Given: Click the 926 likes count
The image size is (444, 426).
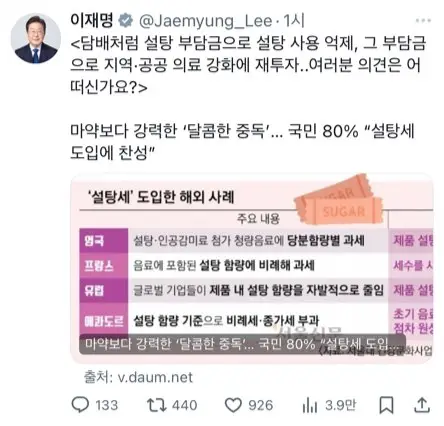Looking at the screenshot, I should (261, 405).
